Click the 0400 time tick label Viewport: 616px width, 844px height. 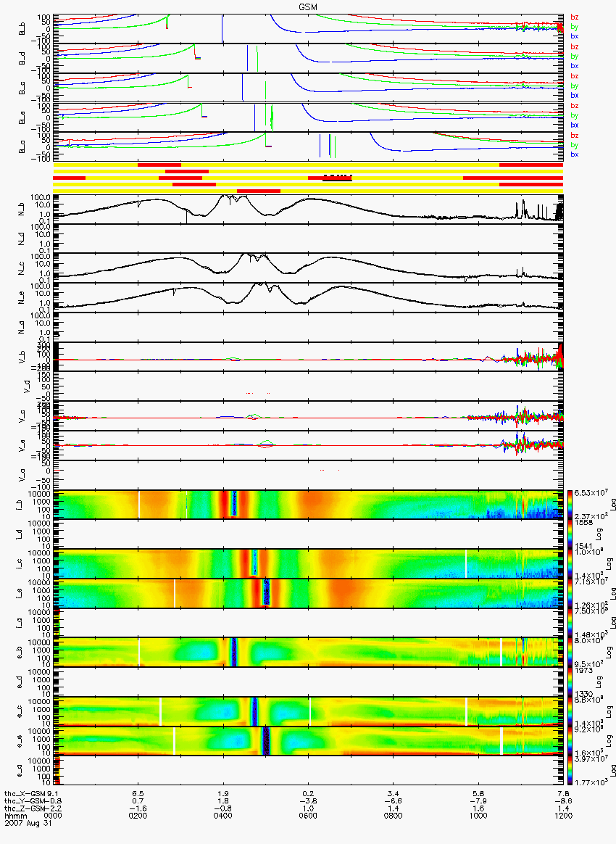(x=223, y=816)
